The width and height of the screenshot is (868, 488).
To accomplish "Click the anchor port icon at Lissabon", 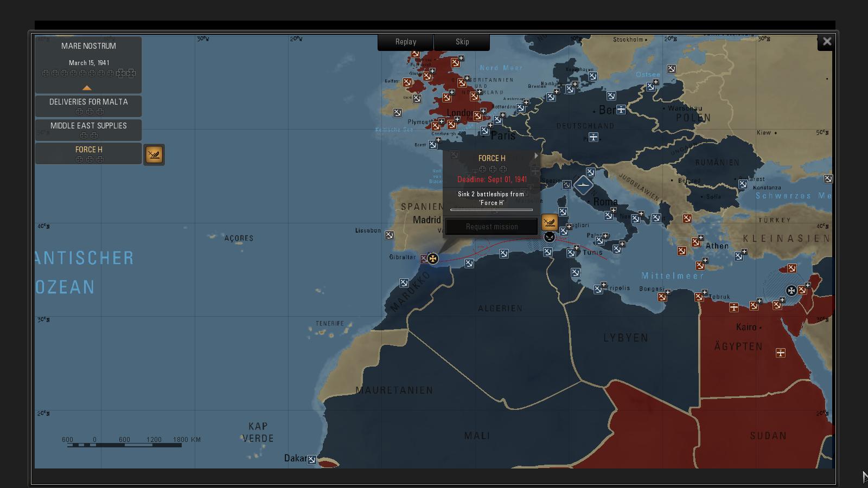I will 390,235.
